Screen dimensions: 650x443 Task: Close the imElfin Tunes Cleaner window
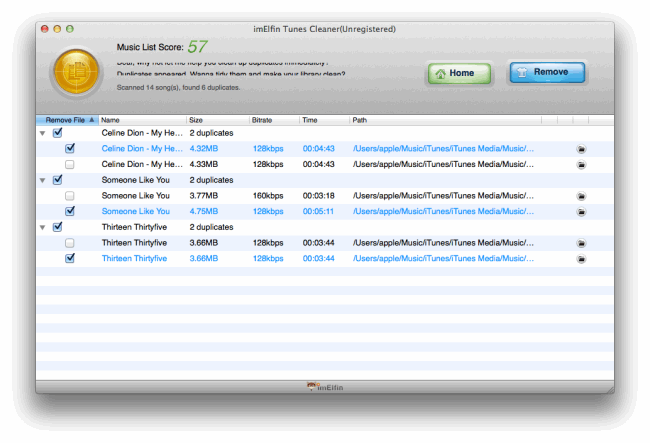click(45, 29)
